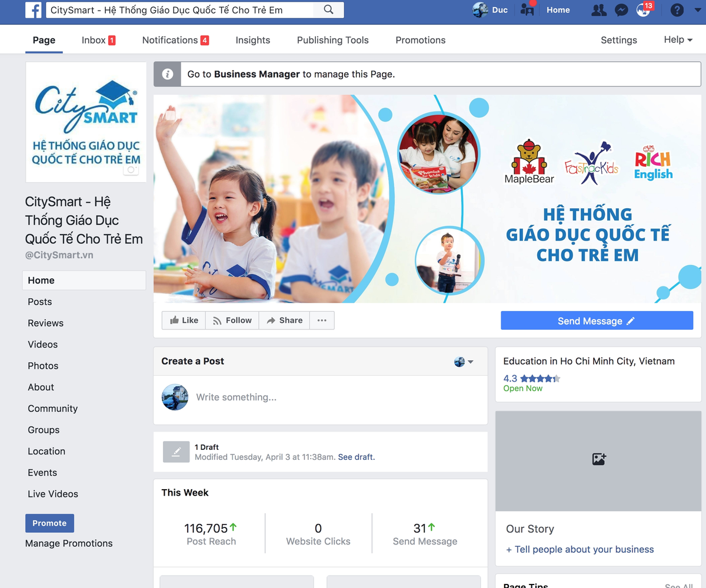Click the Business Manager link
The height and width of the screenshot is (588, 706).
click(257, 74)
